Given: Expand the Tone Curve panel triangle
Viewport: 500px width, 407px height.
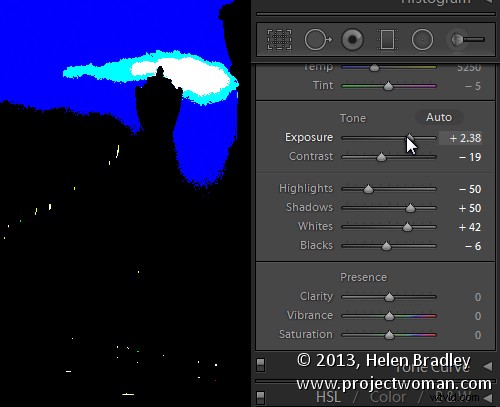Looking at the screenshot, I should click(x=488, y=367).
